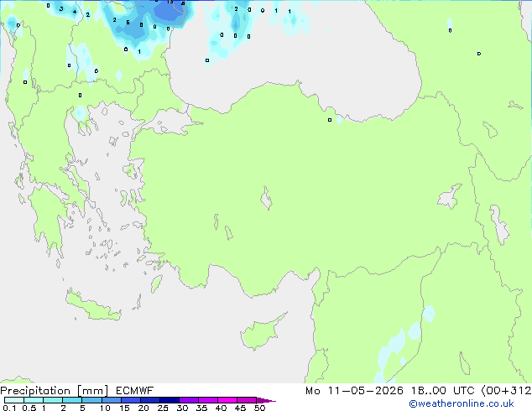
Task: Click the 25 legend scale label
Action: (163, 408)
